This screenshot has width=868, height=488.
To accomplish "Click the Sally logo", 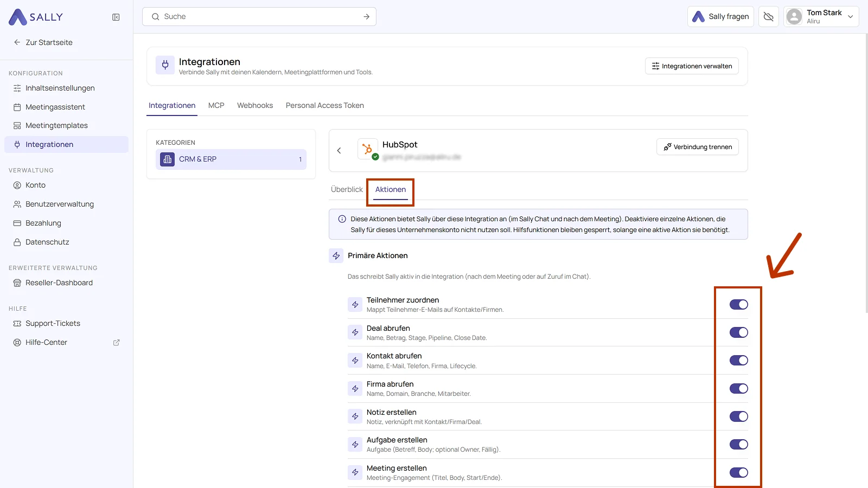I will pyautogui.click(x=36, y=17).
